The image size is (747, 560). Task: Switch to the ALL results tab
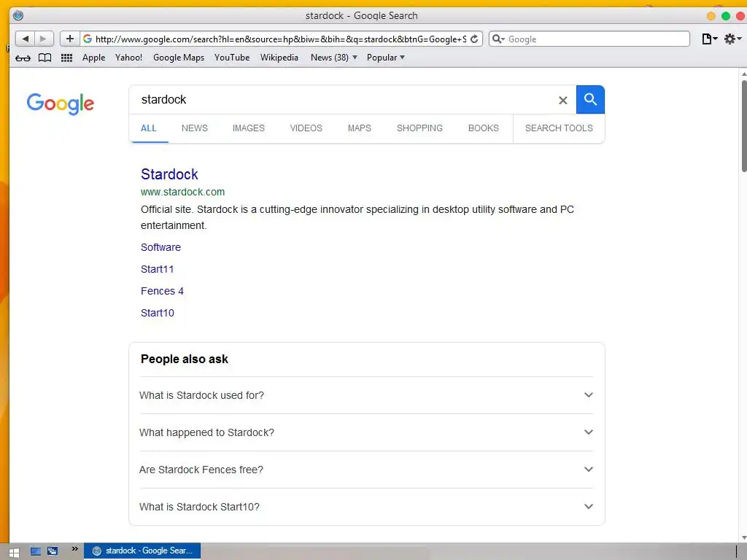pyautogui.click(x=149, y=128)
